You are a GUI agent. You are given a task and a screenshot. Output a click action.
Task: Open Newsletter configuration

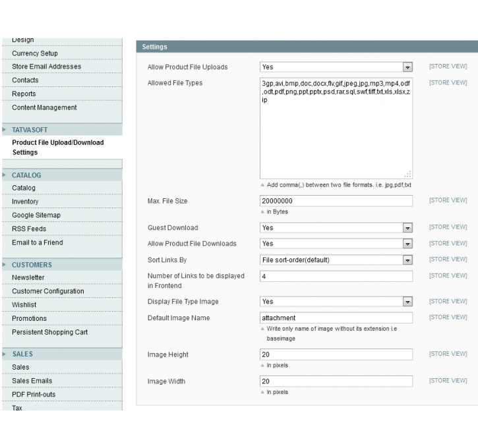(x=28, y=277)
